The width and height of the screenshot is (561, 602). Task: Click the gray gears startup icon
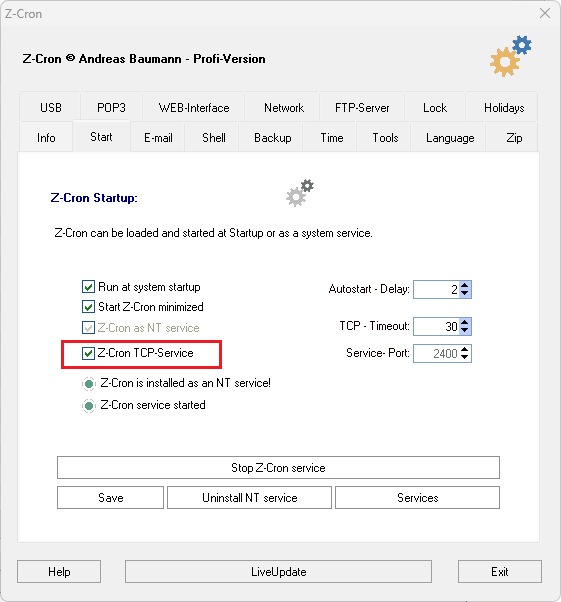pyautogui.click(x=300, y=193)
